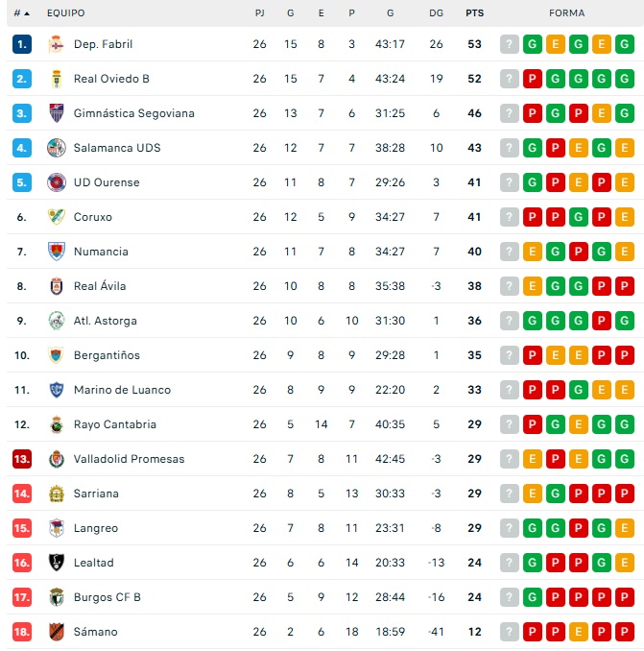Click the Real Oviedo B crest icon
The image size is (644, 651).
tap(56, 79)
